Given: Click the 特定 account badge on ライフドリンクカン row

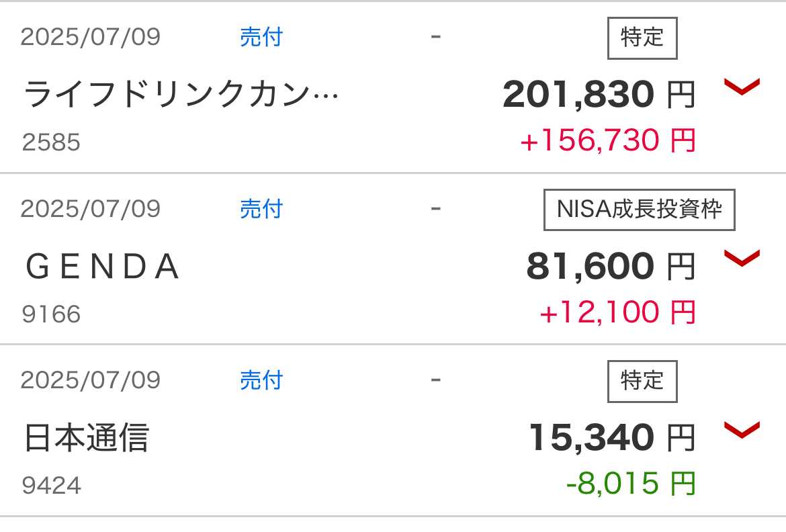Looking at the screenshot, I should [x=642, y=38].
